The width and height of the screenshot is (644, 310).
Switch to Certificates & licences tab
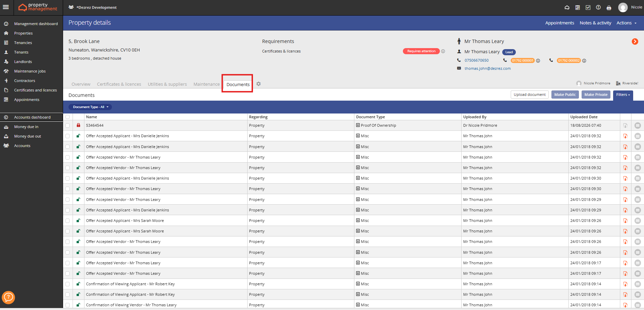tap(119, 84)
